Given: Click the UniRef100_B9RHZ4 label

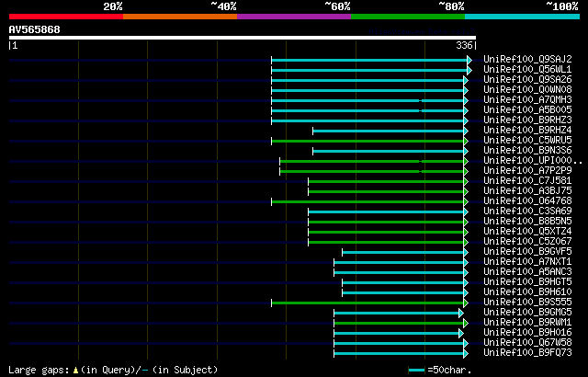Looking at the screenshot, I should tap(527, 131).
